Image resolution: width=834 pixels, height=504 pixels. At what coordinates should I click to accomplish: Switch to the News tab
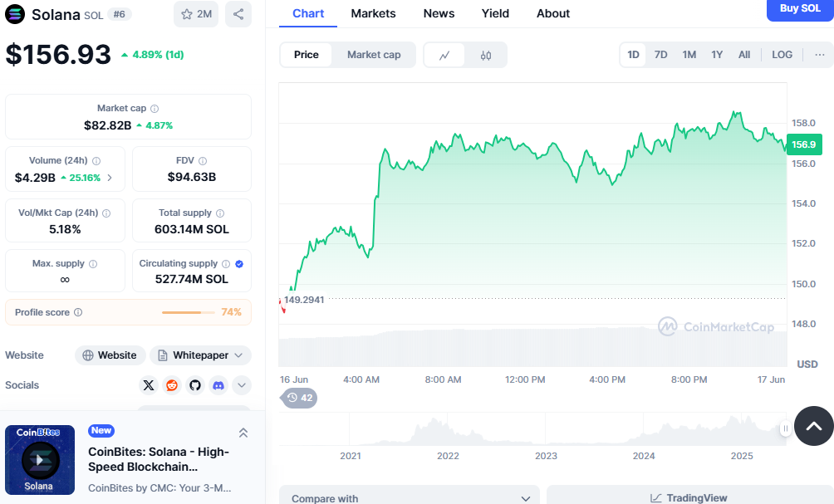(x=439, y=14)
